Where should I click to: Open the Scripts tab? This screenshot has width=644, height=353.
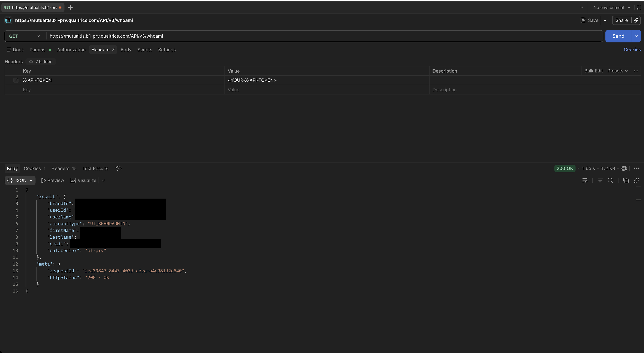[145, 50]
